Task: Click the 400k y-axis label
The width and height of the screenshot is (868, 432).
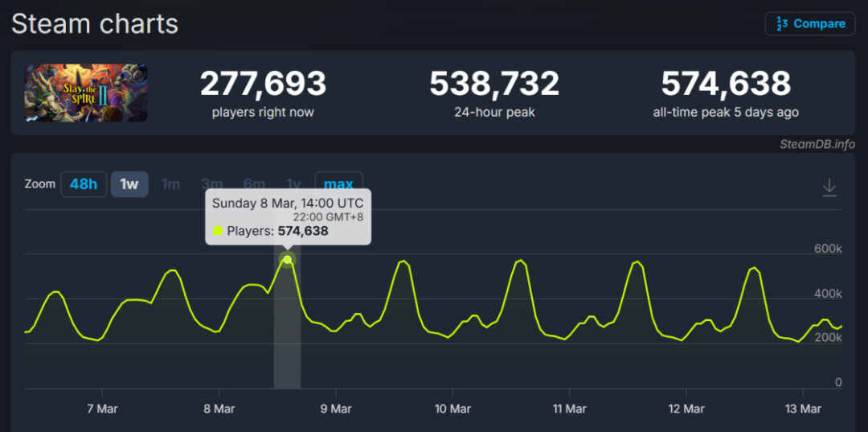Action: [828, 294]
